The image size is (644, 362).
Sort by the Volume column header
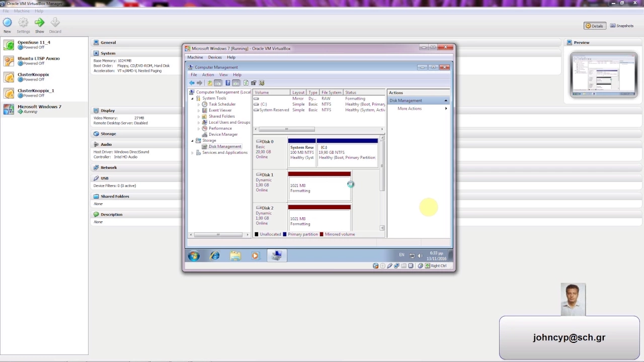272,93
